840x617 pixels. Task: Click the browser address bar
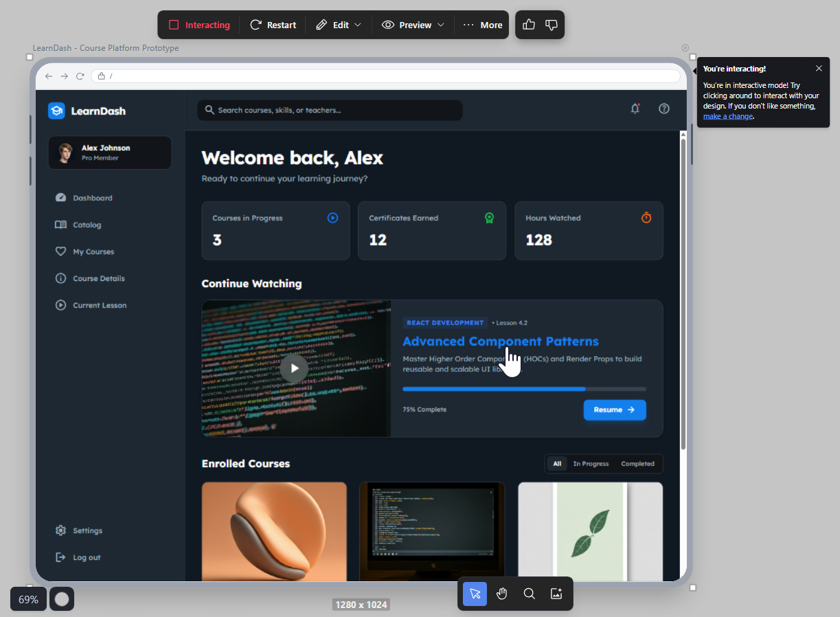click(x=385, y=76)
